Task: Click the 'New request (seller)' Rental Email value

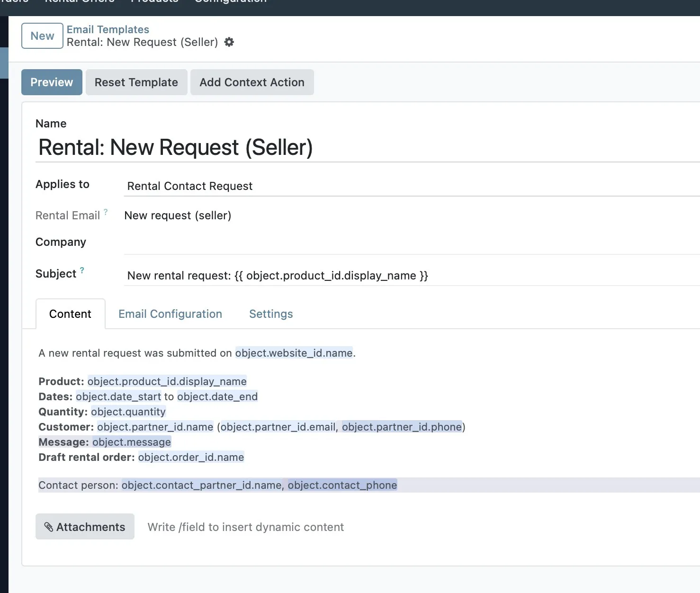Action: (x=178, y=216)
